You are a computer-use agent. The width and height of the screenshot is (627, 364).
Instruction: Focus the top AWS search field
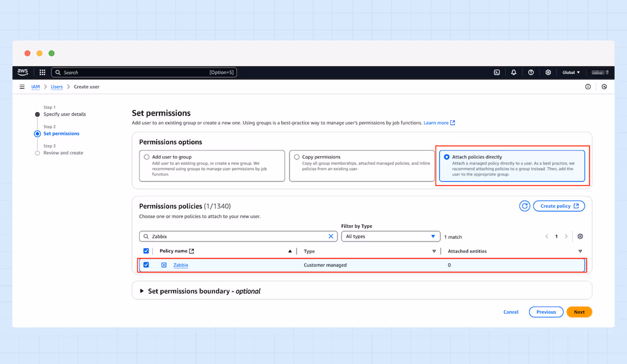tap(144, 73)
